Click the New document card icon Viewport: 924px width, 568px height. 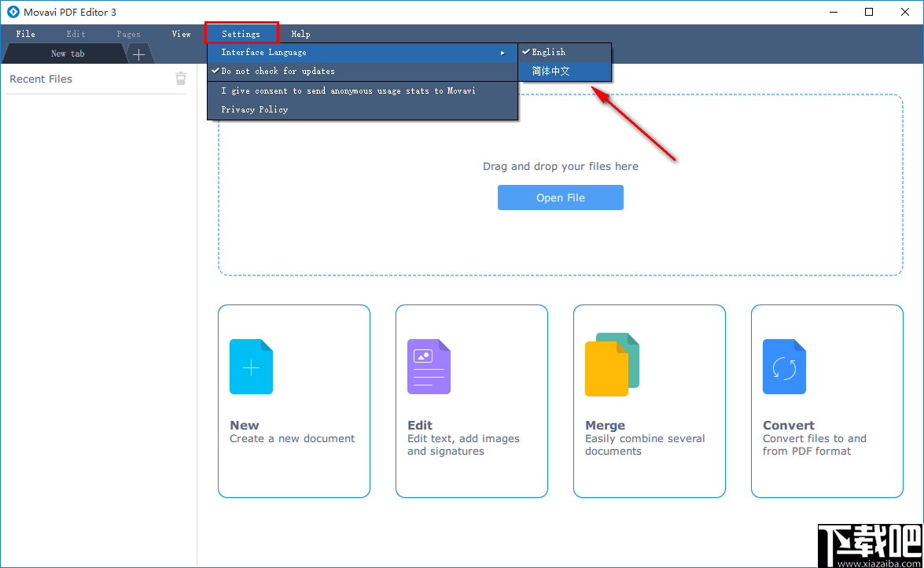[251, 367]
